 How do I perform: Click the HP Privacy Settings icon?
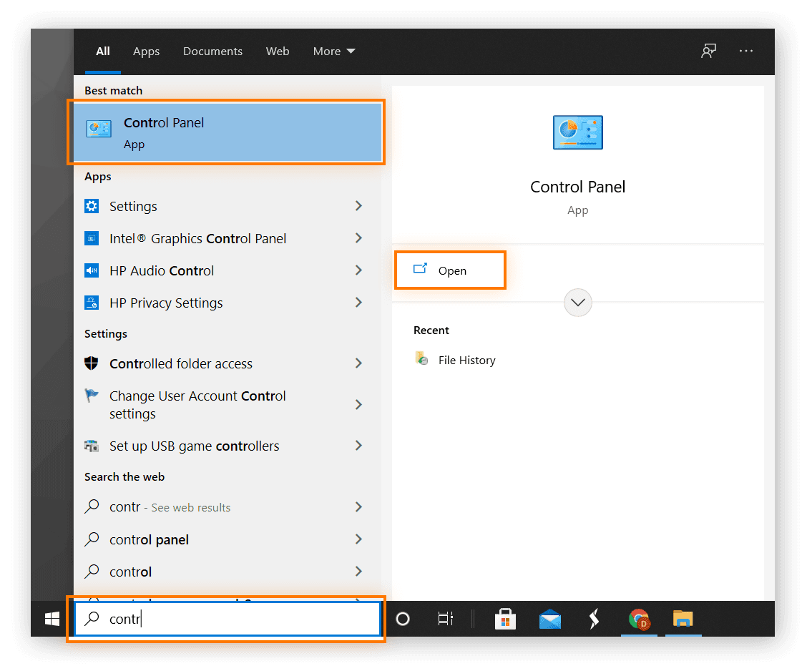[x=92, y=303]
